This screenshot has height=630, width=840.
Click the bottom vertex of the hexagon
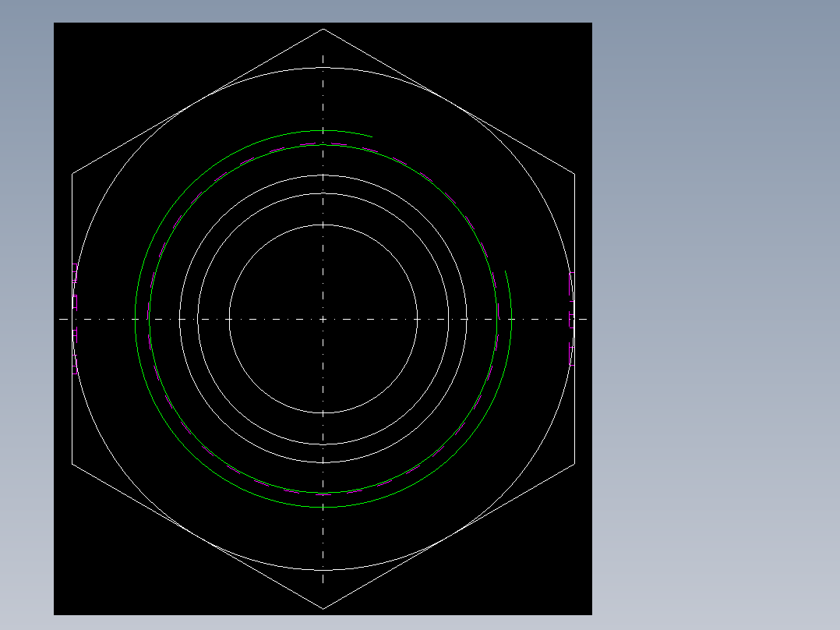324,608
